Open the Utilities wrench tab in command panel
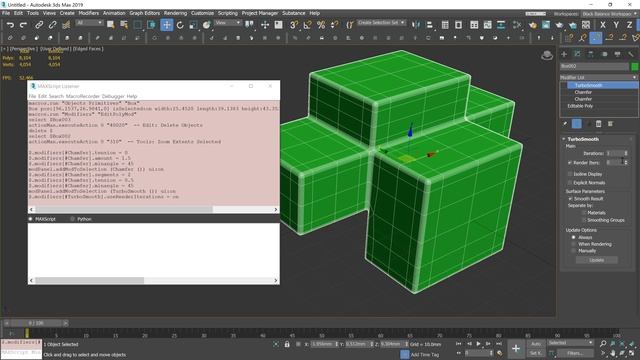 (x=631, y=54)
